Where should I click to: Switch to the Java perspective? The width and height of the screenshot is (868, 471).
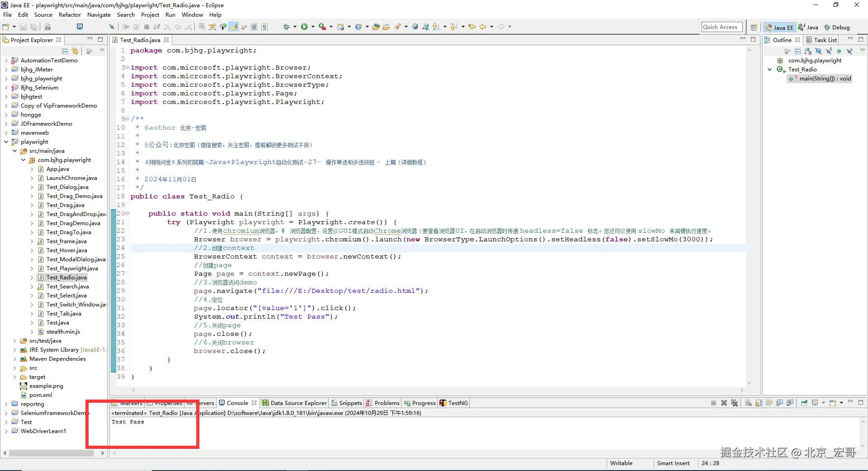pyautogui.click(x=808, y=27)
